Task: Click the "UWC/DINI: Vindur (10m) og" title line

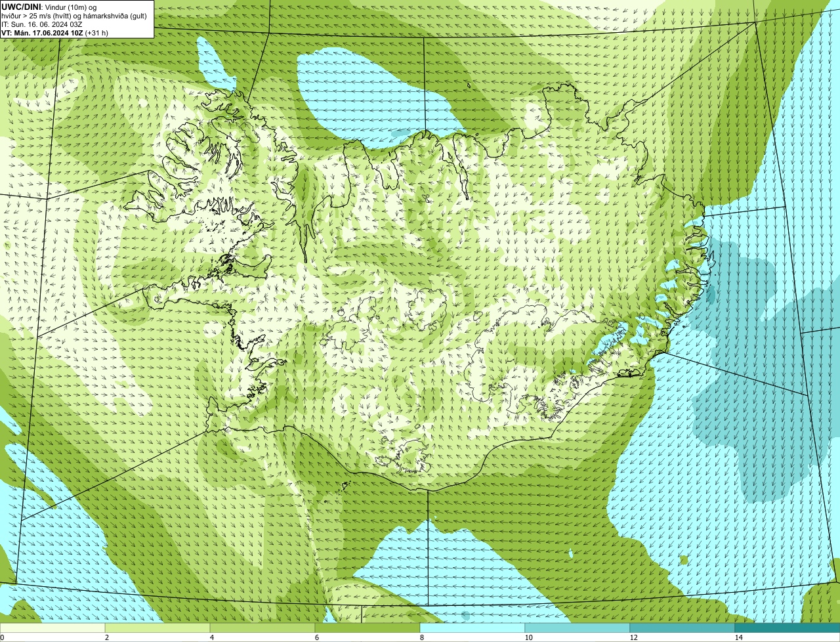Action: click(x=49, y=7)
